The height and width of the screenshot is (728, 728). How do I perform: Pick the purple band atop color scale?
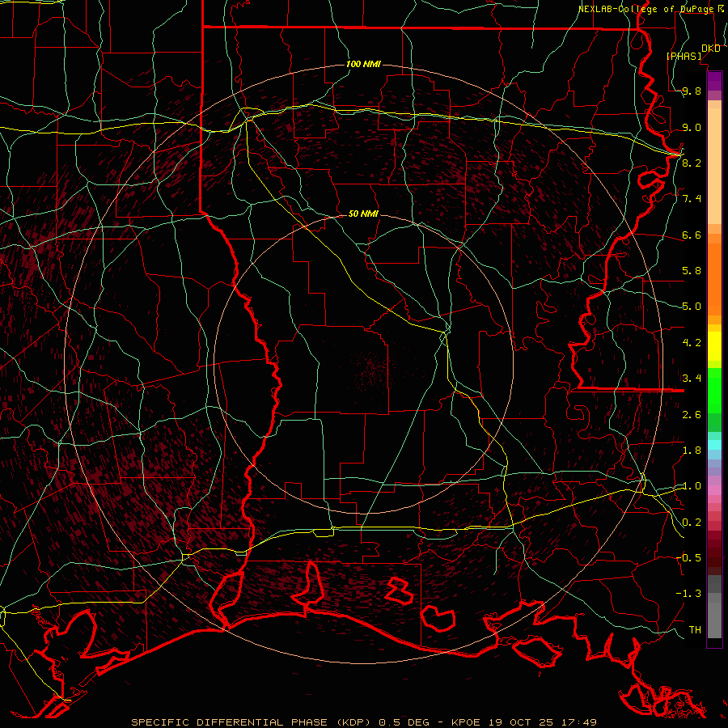(714, 81)
